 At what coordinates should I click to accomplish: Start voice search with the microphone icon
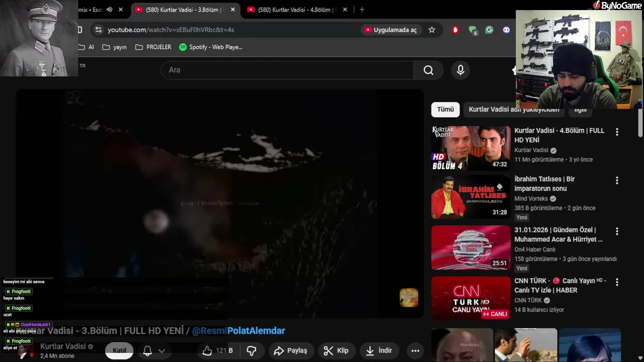460,70
